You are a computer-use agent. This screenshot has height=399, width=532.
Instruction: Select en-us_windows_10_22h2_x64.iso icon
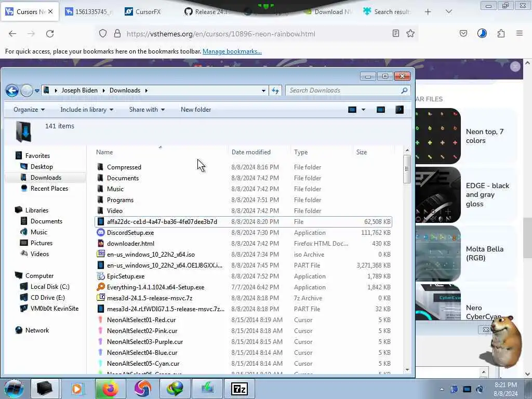click(x=100, y=254)
